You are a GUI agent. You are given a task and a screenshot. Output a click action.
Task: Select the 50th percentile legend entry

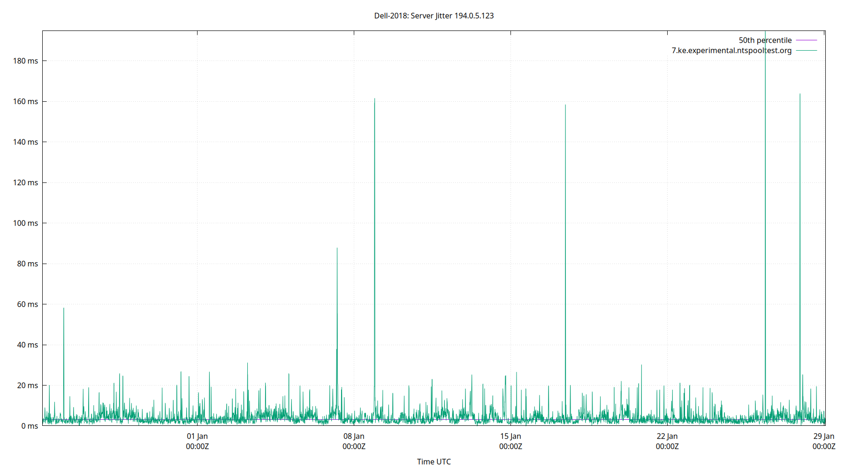[x=764, y=40]
